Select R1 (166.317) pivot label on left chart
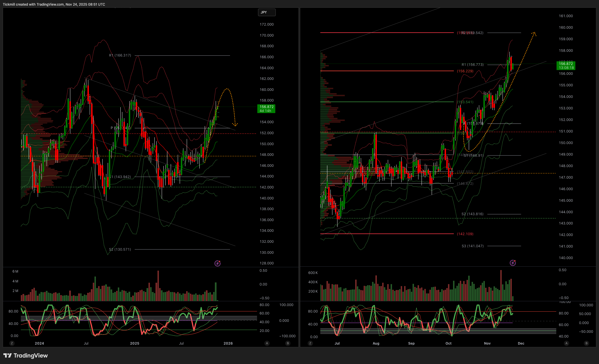Image resolution: width=599 pixels, height=364 pixels. point(120,55)
